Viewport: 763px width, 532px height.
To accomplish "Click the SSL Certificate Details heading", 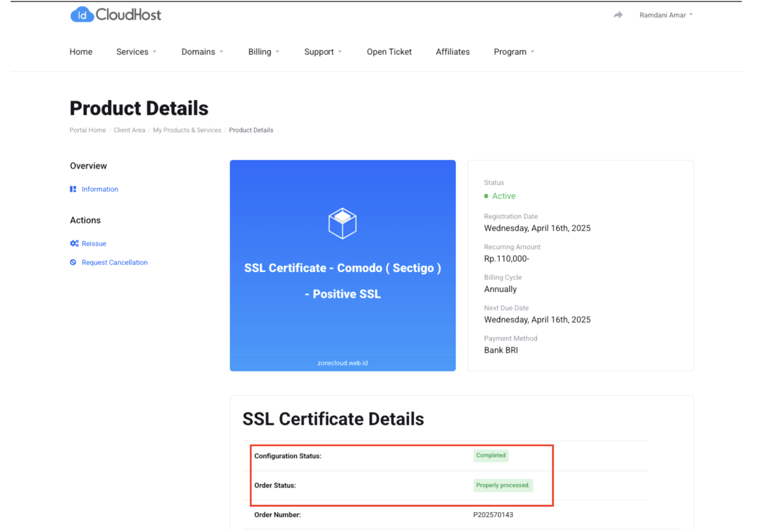I will 333,419.
